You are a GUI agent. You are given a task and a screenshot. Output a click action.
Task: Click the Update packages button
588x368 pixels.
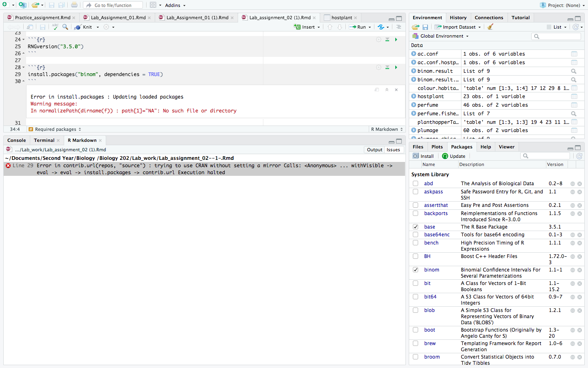coord(454,156)
